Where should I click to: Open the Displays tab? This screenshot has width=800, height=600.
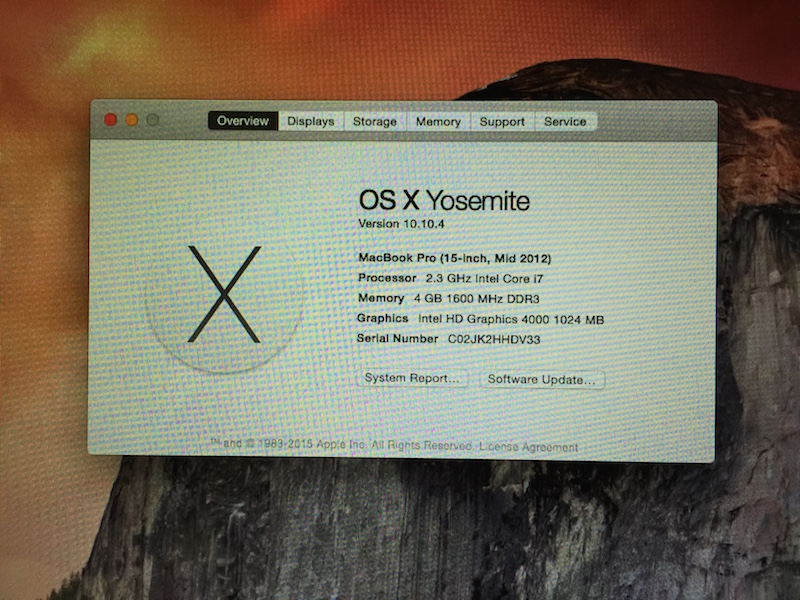click(x=311, y=121)
